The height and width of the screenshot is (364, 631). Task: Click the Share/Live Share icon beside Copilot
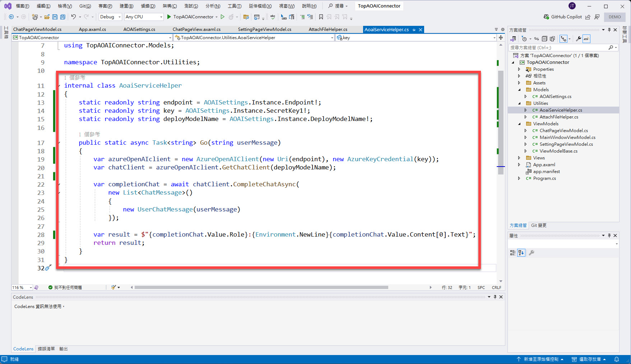588,17
